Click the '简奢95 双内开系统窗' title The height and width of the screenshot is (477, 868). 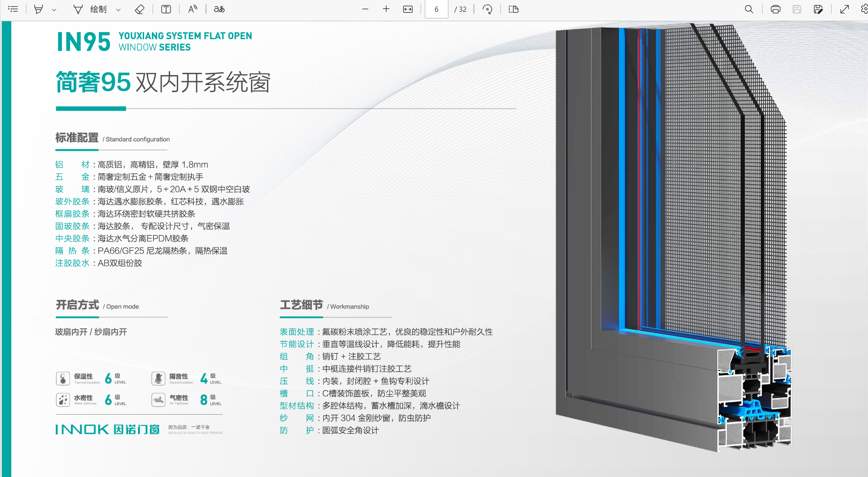163,83
